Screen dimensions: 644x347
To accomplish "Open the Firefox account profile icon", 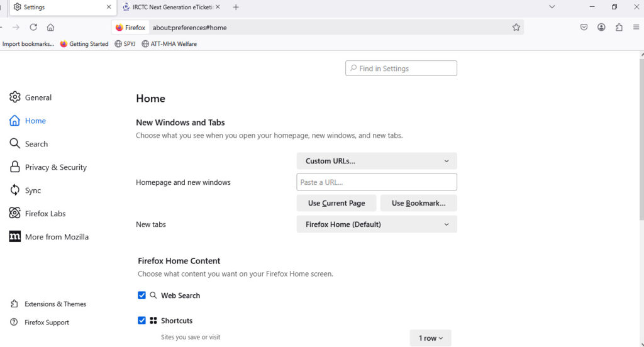I will pos(601,27).
